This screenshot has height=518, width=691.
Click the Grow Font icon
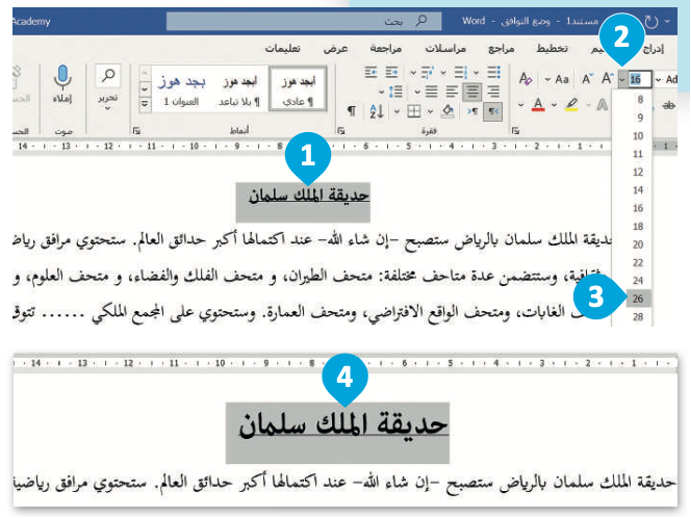tap(608, 79)
